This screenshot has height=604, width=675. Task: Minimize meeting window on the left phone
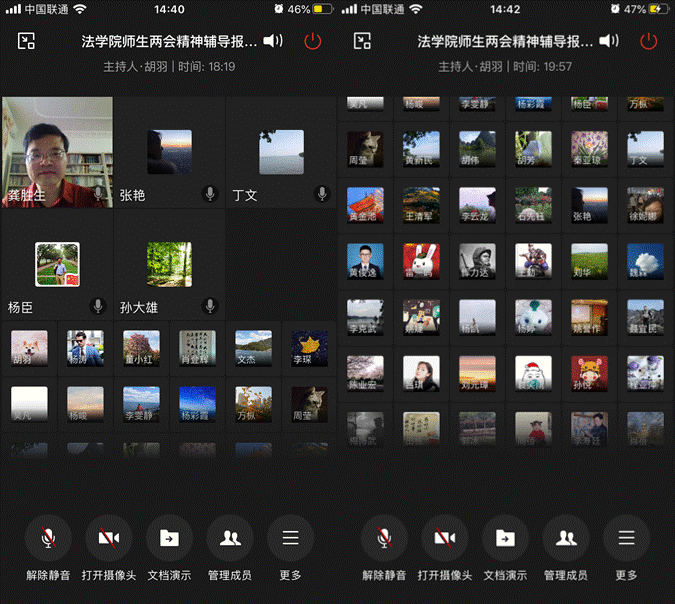pyautogui.click(x=26, y=41)
